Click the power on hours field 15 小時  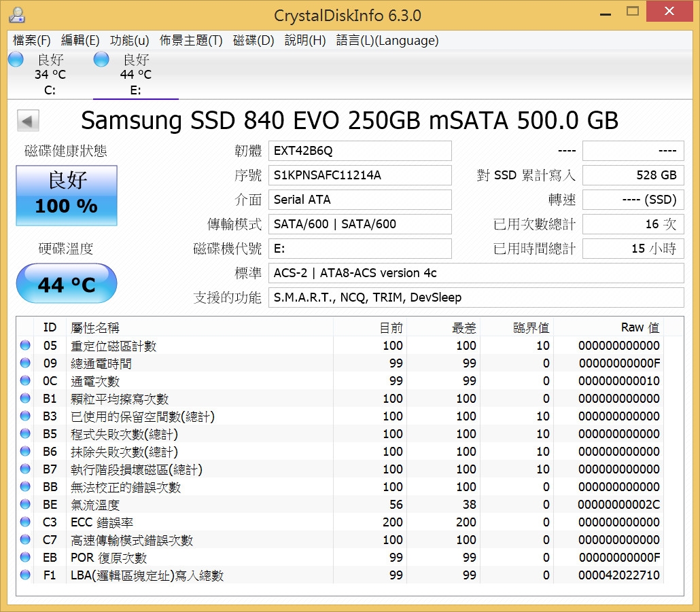633,249
